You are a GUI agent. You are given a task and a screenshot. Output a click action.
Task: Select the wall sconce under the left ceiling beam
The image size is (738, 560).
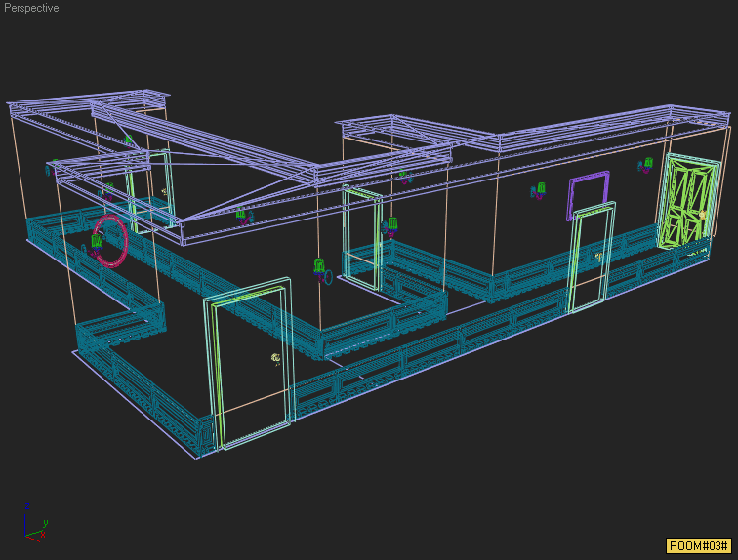tap(240, 215)
